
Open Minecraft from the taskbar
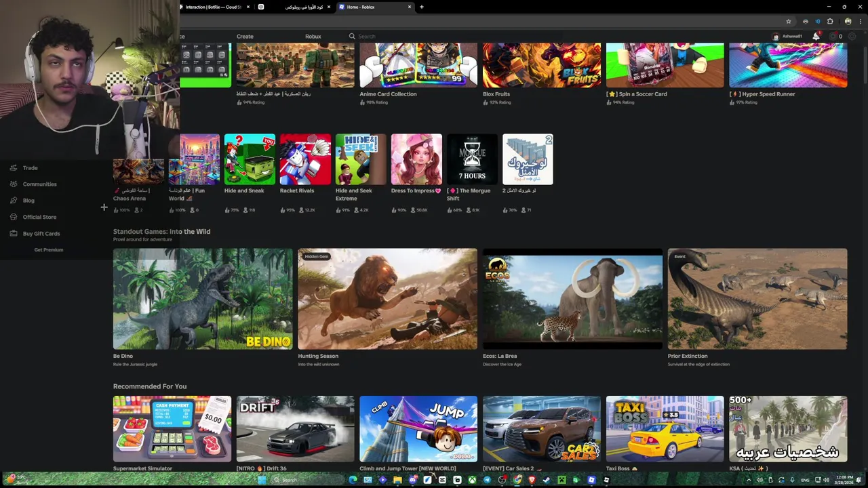pyautogui.click(x=561, y=480)
